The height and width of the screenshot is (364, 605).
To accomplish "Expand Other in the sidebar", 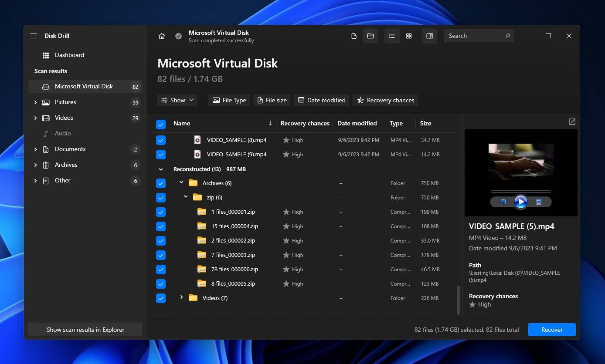I will 35,181.
